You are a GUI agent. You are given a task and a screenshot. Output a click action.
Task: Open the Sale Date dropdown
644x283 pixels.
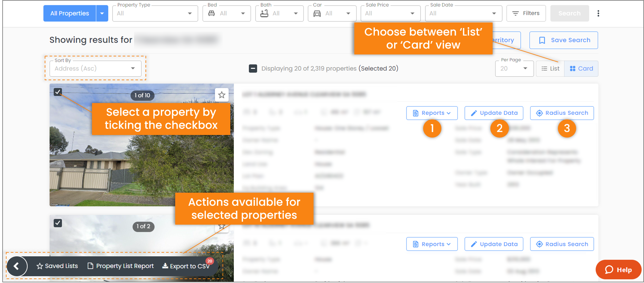pos(464,13)
